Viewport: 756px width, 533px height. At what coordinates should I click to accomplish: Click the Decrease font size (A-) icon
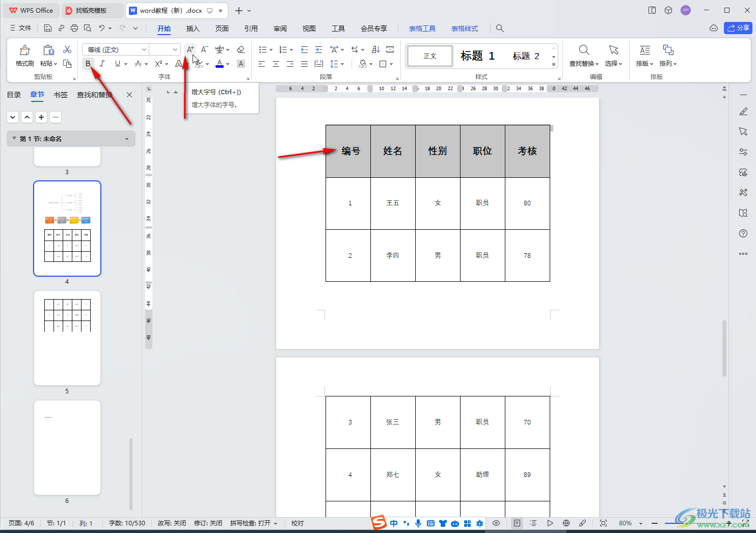click(x=204, y=49)
